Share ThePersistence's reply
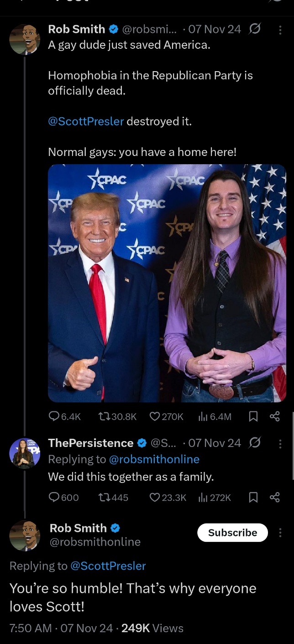The image size is (294, 644). tap(274, 498)
